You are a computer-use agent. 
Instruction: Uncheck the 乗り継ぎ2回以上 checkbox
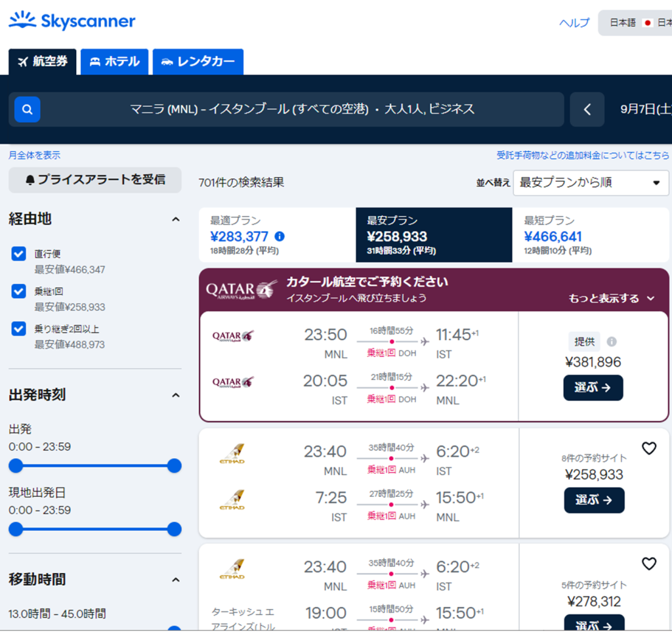[18, 329]
